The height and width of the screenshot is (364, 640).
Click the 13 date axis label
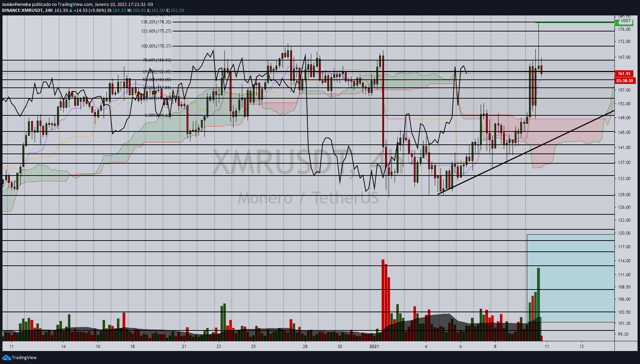click(582, 347)
